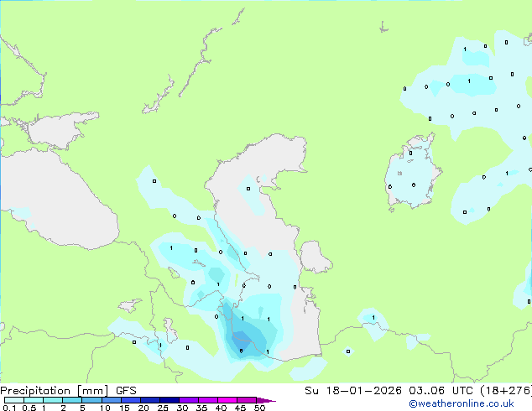Click the 10–15 mm legend color swatch
Screen dimensions: 532x411
[112, 400]
